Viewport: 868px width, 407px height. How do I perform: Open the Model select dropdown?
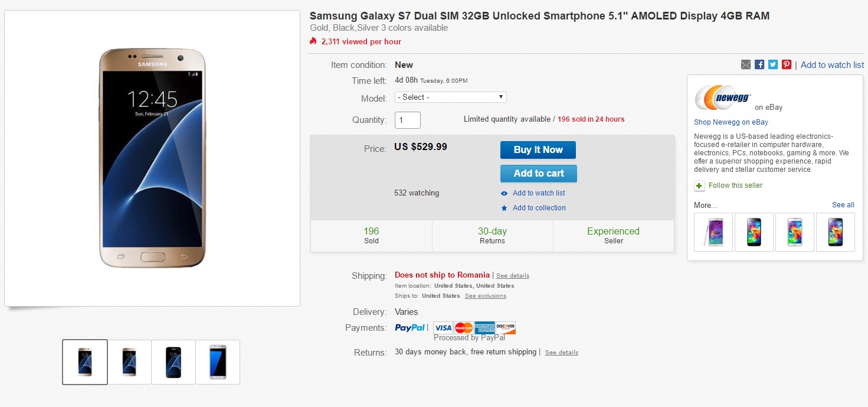(451, 97)
